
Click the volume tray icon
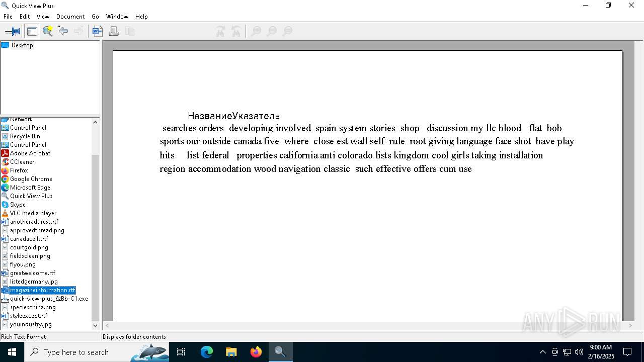(x=579, y=352)
